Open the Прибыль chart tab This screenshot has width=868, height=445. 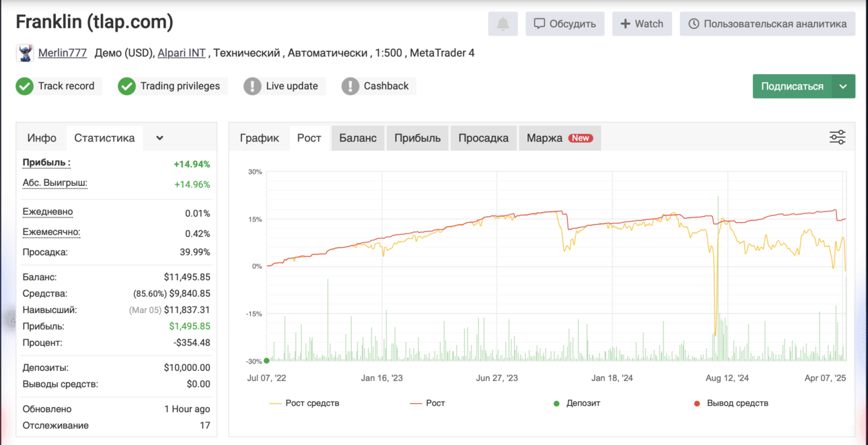click(417, 138)
